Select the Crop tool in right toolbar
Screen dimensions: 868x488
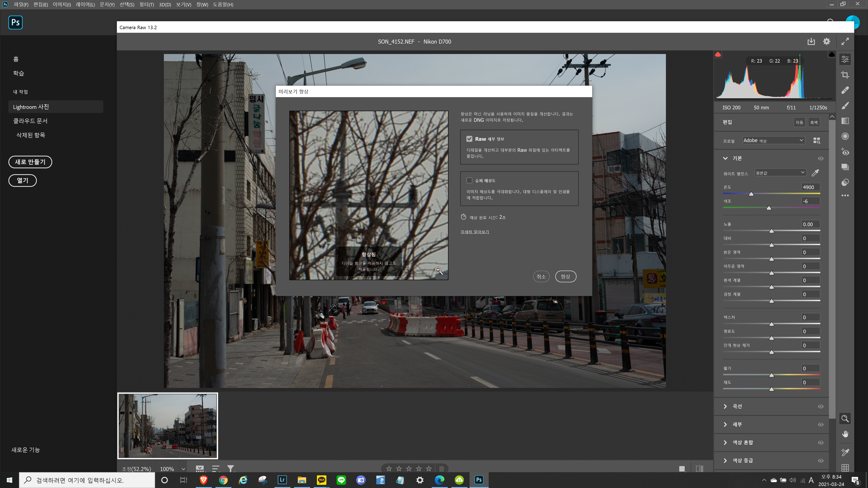pos(845,75)
